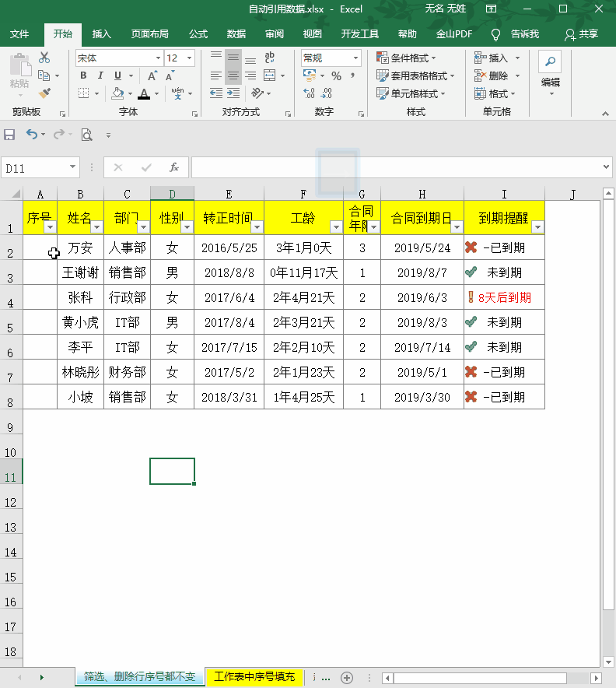Click decrease indent icon

(215, 93)
